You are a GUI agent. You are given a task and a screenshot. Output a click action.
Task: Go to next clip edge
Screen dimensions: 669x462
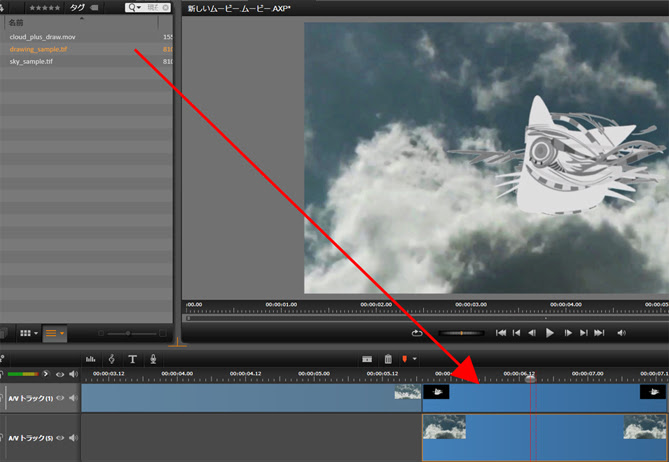584,333
